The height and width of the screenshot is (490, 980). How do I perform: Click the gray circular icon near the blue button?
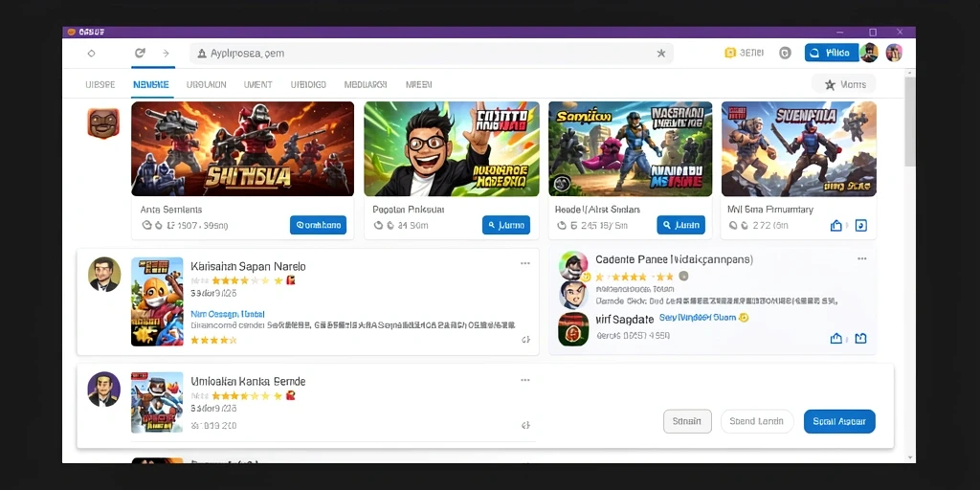[785, 54]
